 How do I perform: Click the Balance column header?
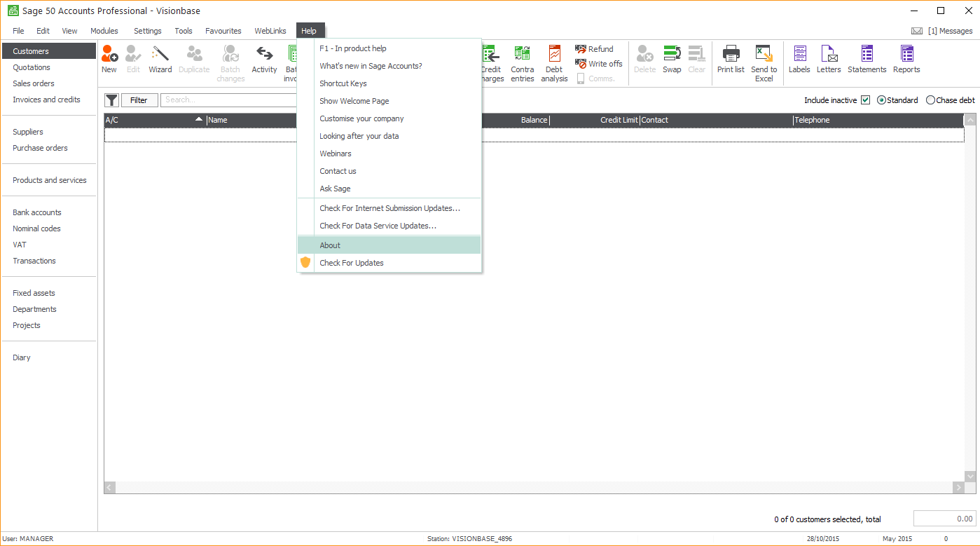coord(516,120)
